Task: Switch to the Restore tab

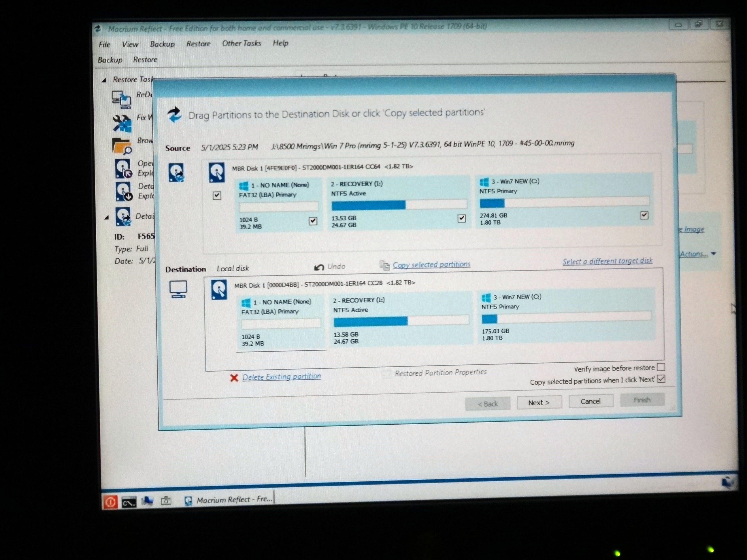Action: [145, 60]
